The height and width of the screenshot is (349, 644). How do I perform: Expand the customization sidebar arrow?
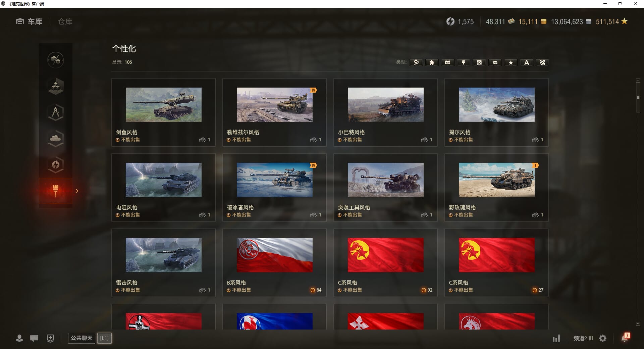pos(77,191)
